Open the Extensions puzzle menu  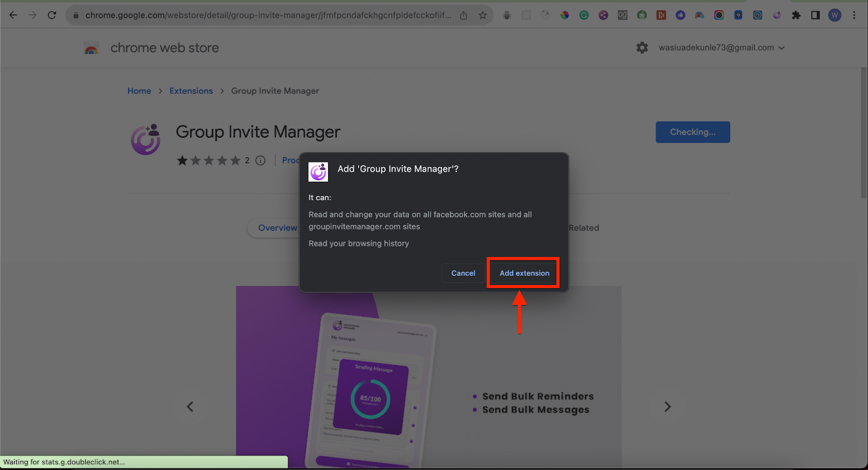point(796,15)
